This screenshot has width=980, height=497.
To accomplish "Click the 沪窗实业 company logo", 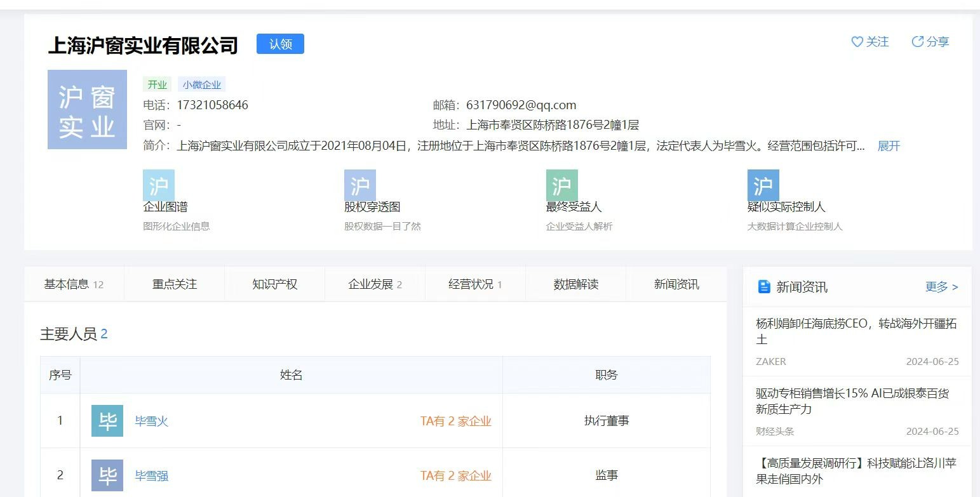I will point(87,110).
